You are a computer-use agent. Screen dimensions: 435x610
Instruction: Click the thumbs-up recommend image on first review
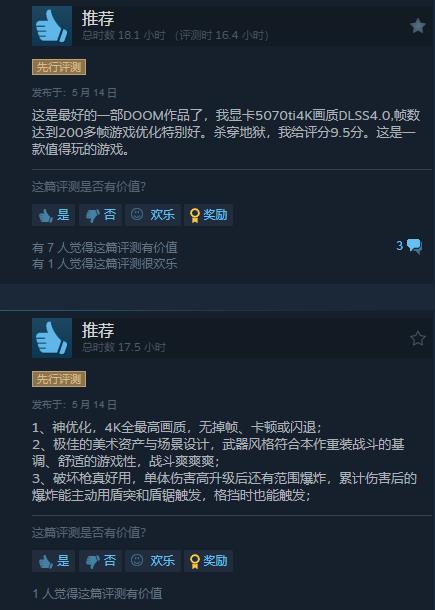pyautogui.click(x=52, y=26)
